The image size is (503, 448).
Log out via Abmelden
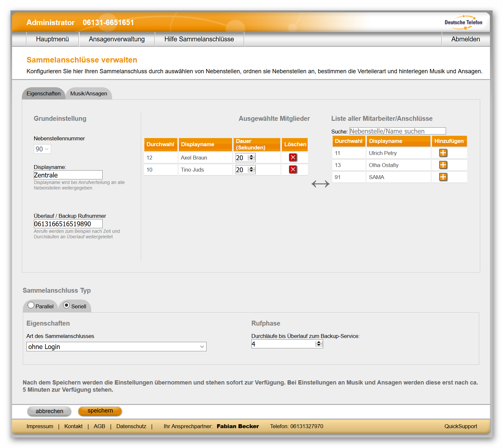click(x=466, y=39)
